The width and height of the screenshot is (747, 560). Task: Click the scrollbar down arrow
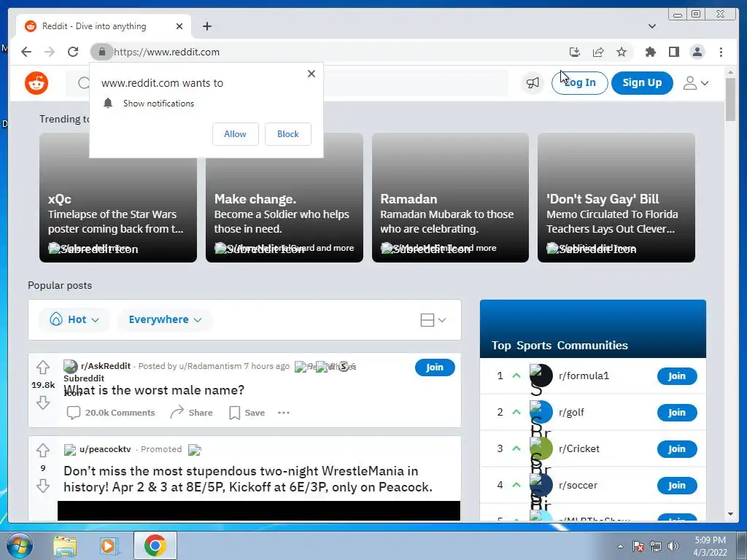pos(730,514)
